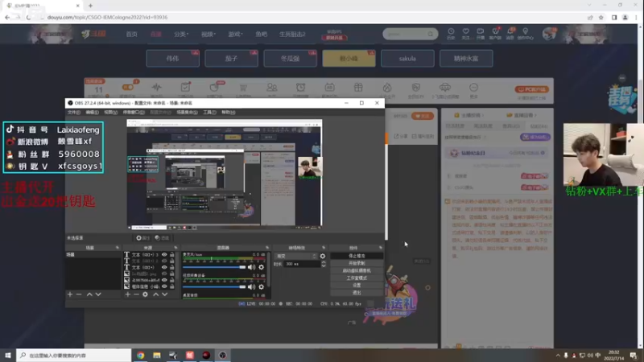This screenshot has width=644, height=362.
Task: Toggle lock on first text source row
Action: [172, 255]
